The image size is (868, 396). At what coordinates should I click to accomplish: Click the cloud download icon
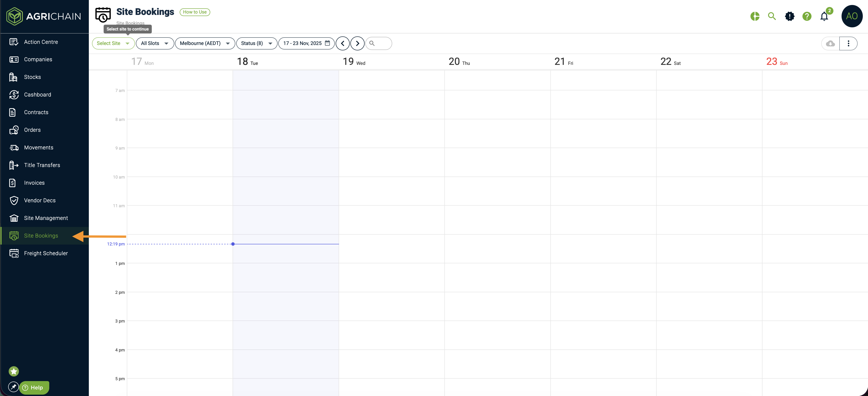coord(830,43)
